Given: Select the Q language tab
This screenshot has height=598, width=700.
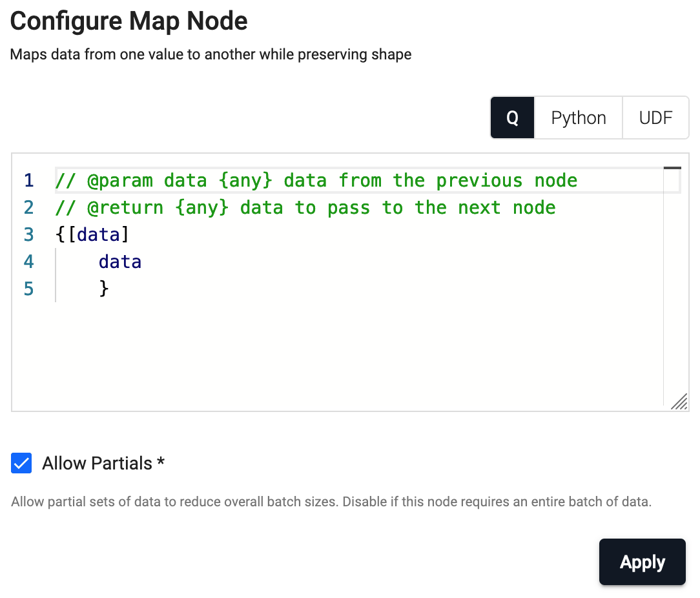Looking at the screenshot, I should [512, 118].
